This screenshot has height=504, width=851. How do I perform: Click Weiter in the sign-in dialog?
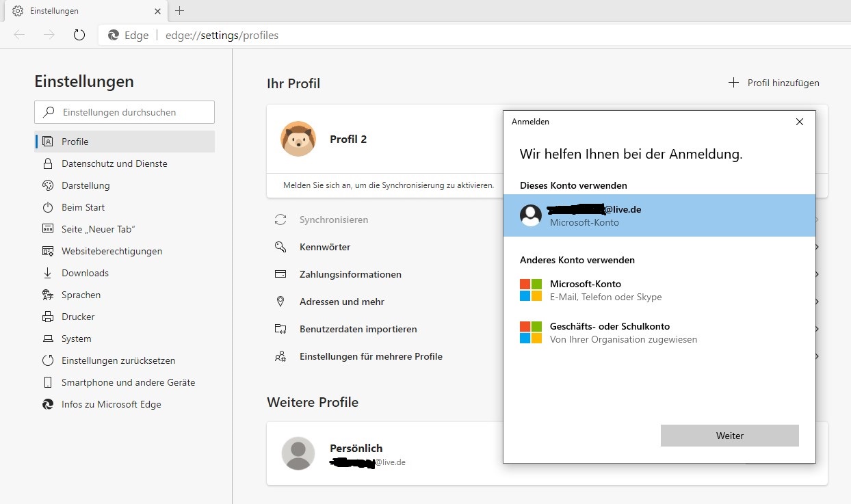pyautogui.click(x=730, y=436)
